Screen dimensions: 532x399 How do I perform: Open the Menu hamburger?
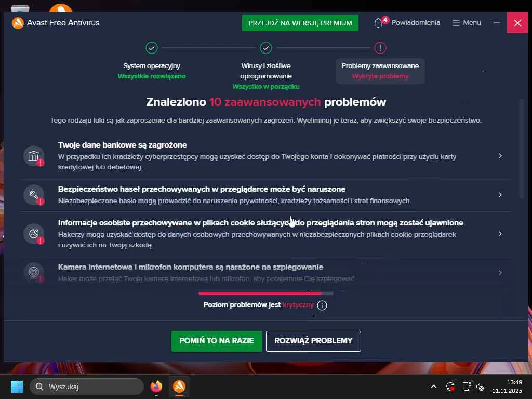click(x=467, y=23)
